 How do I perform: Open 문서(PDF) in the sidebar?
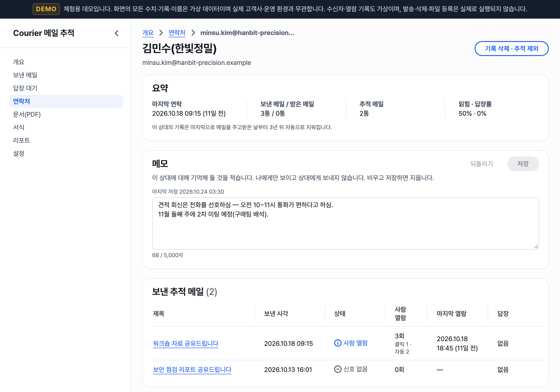tap(66, 114)
